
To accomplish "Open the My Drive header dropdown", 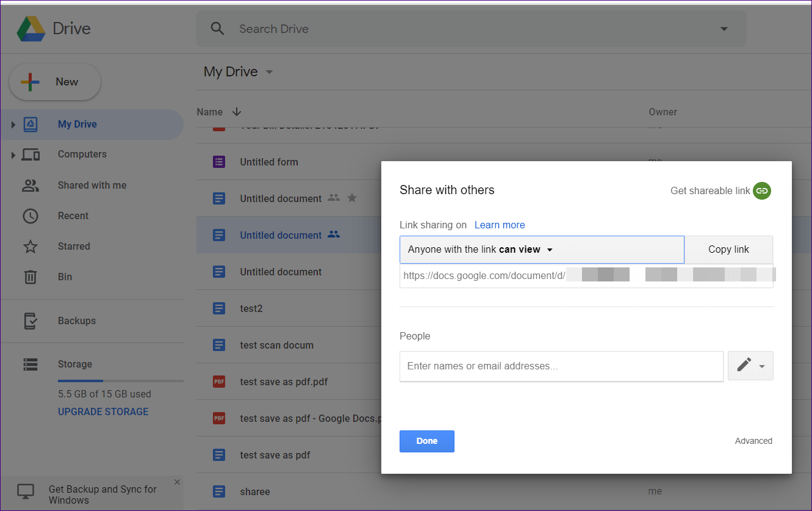I will [x=239, y=72].
